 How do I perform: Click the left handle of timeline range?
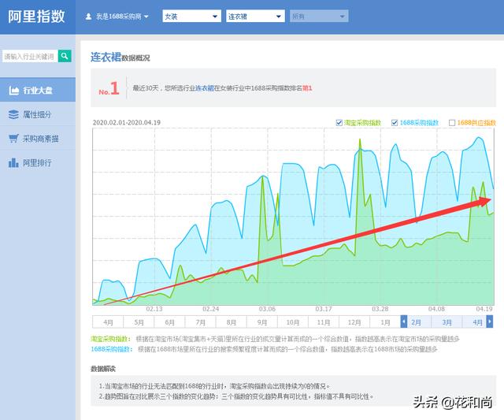point(404,322)
